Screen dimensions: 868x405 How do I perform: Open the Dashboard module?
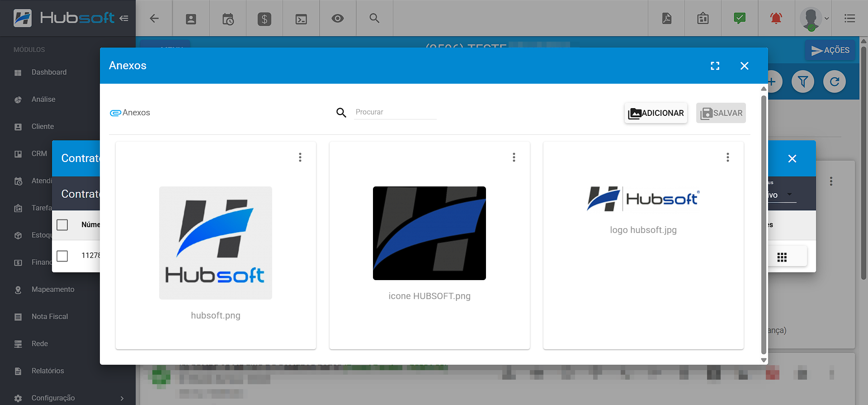(49, 72)
